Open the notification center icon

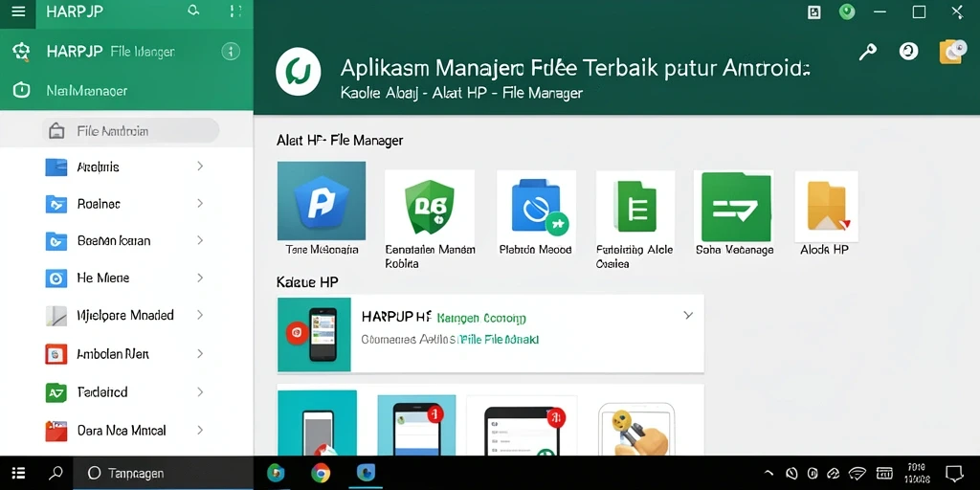click(954, 473)
